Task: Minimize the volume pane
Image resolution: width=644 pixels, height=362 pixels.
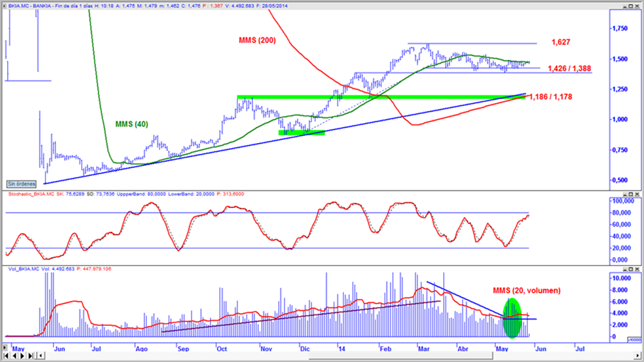Action: coord(625,269)
